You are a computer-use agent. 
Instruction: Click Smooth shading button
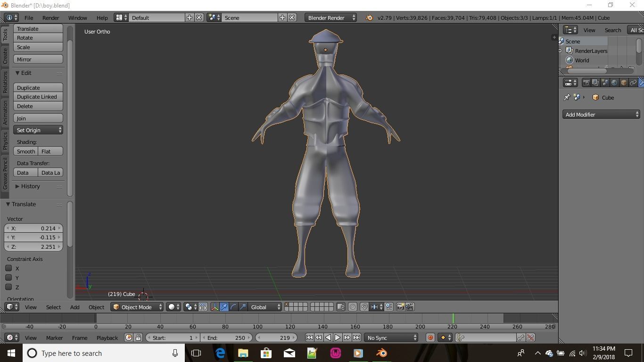pyautogui.click(x=26, y=152)
